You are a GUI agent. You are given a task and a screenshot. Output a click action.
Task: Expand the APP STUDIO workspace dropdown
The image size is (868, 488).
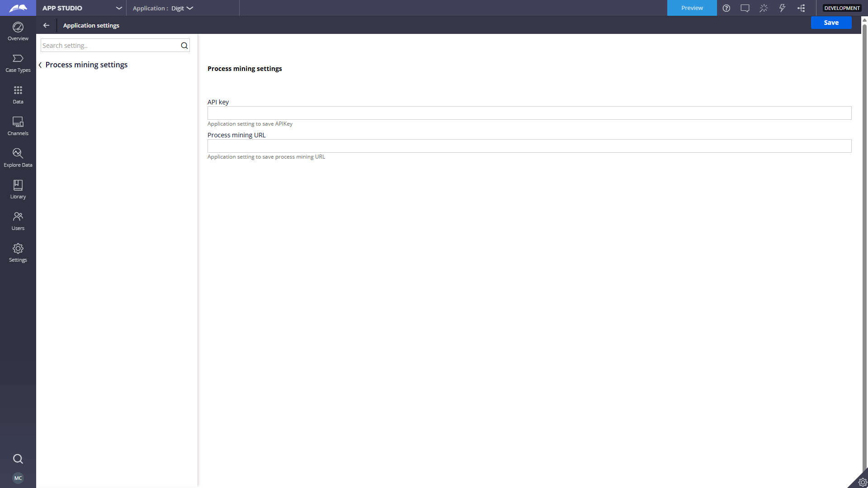118,8
